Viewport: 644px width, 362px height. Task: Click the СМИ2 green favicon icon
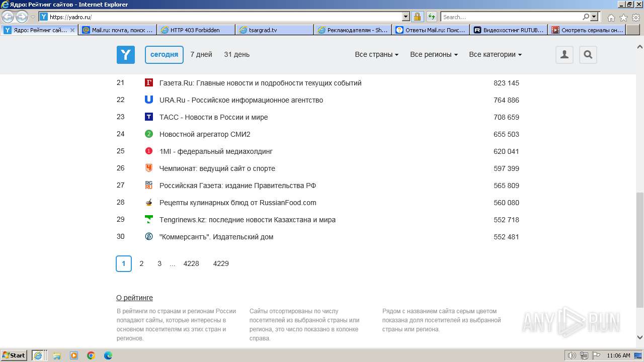tap(149, 134)
